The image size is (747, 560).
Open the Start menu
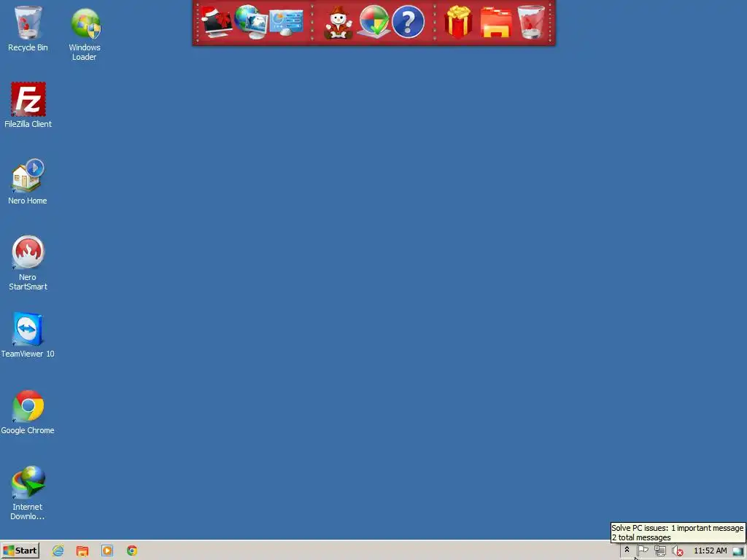point(20,551)
